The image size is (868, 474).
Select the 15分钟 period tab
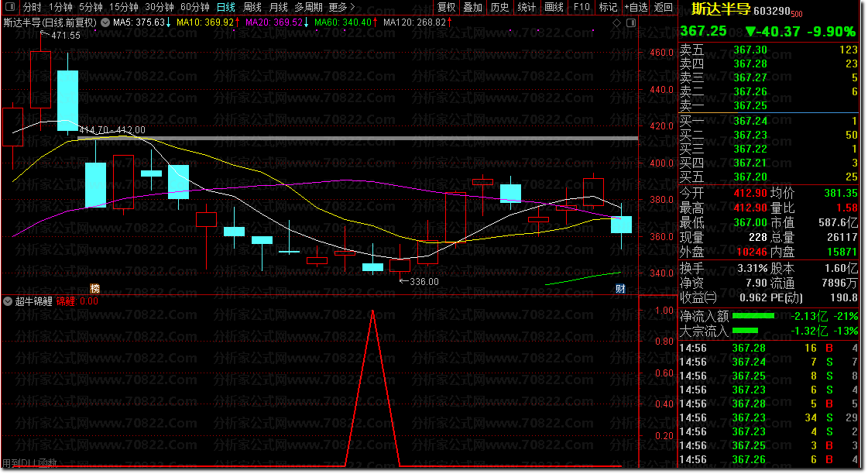coord(123,7)
